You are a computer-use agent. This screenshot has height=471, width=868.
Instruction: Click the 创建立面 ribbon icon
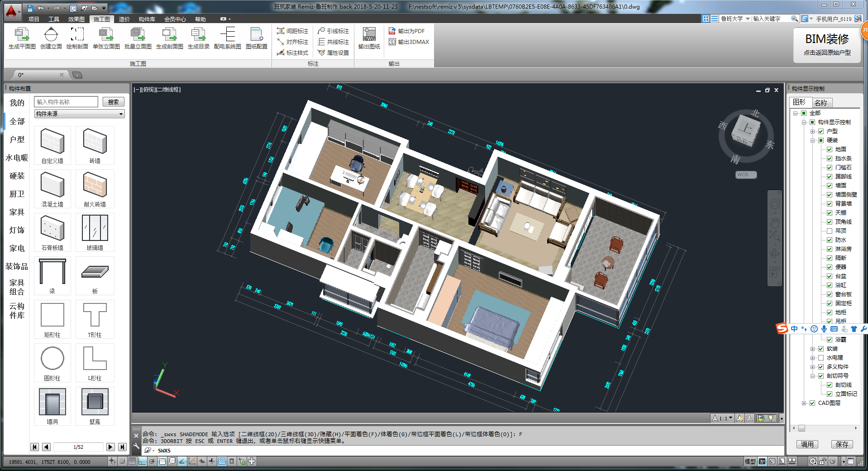[x=51, y=38]
